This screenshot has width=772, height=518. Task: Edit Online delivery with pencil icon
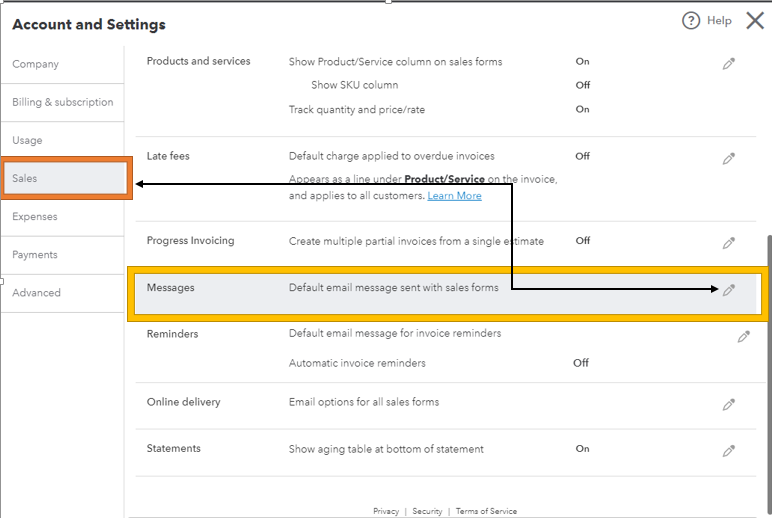tap(729, 405)
